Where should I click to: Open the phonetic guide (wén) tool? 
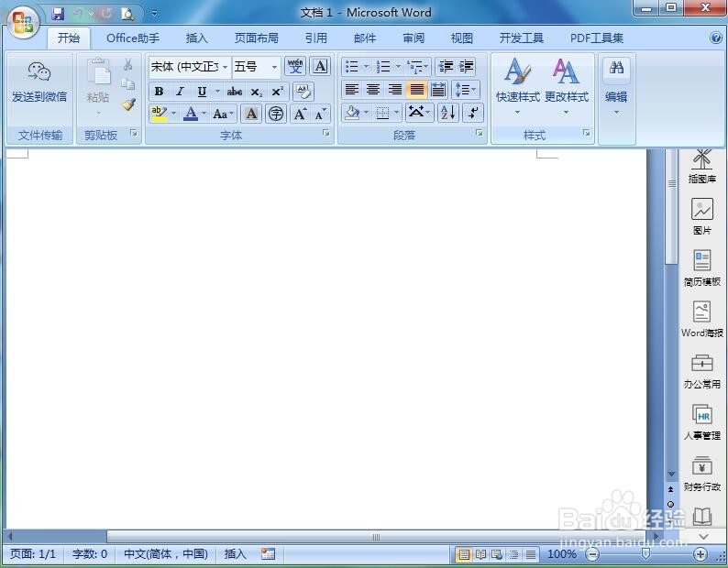[295, 66]
